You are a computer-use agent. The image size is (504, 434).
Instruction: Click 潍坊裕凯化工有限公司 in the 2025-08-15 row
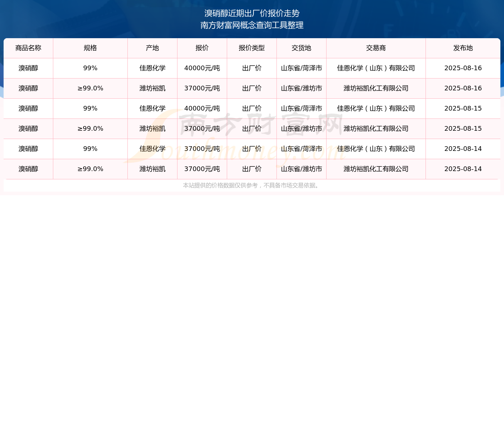pyautogui.click(x=376, y=129)
